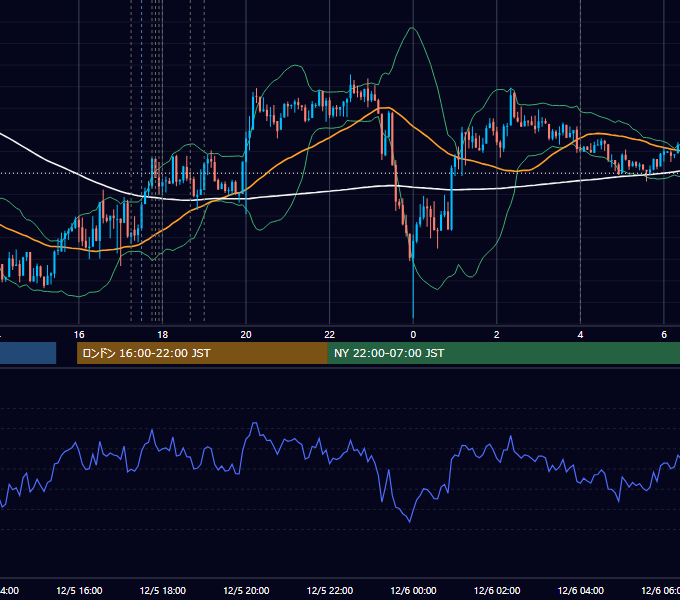This screenshot has width=680, height=600.
Task: Click the 12/5 20:00 date label
Action: [x=246, y=590]
